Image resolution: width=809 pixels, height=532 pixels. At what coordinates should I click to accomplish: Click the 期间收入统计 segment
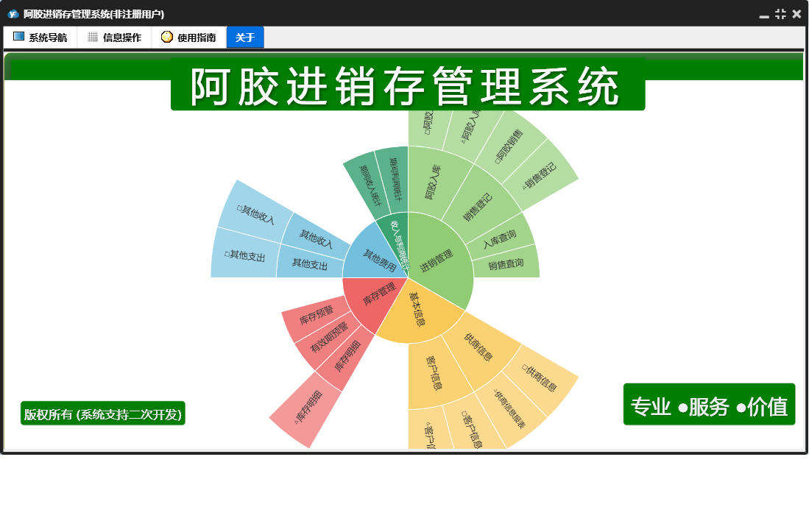click(x=369, y=185)
